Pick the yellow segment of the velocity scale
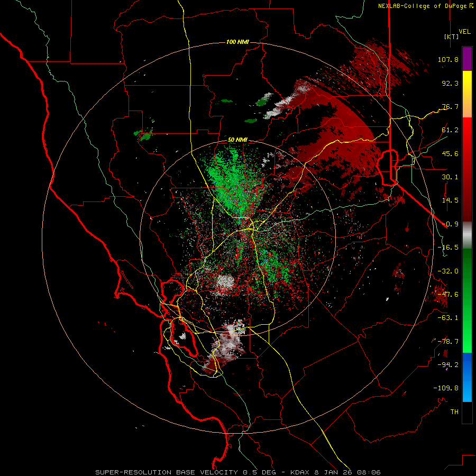 pyautogui.click(x=467, y=94)
